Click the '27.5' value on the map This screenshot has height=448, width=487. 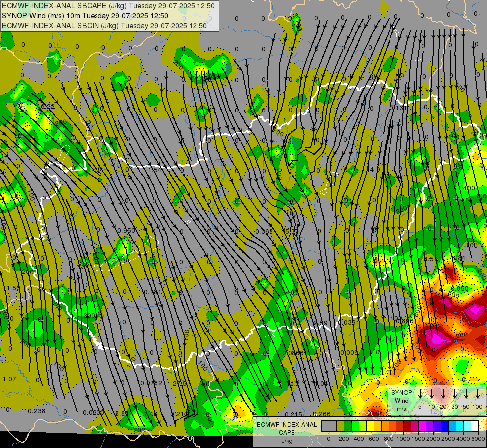pos(179,383)
